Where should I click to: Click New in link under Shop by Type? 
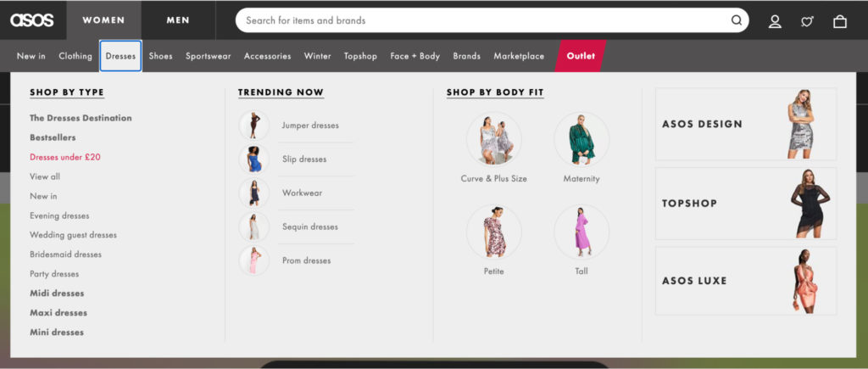click(43, 196)
